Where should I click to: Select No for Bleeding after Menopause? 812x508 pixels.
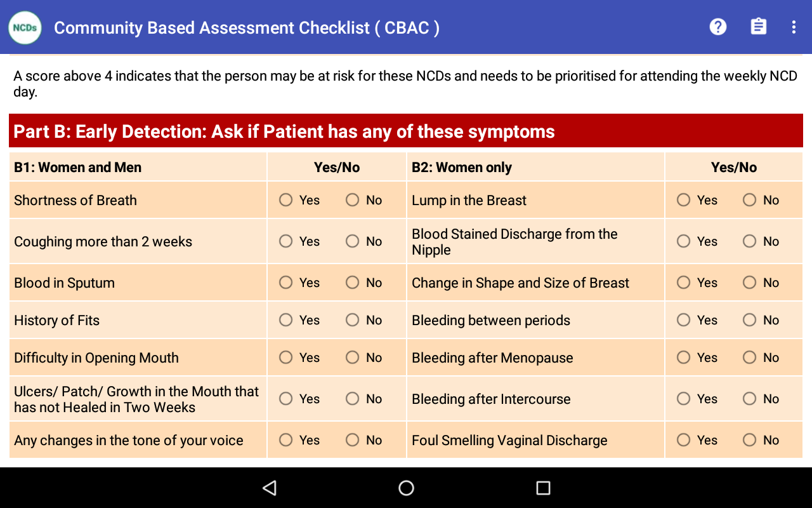coord(750,358)
